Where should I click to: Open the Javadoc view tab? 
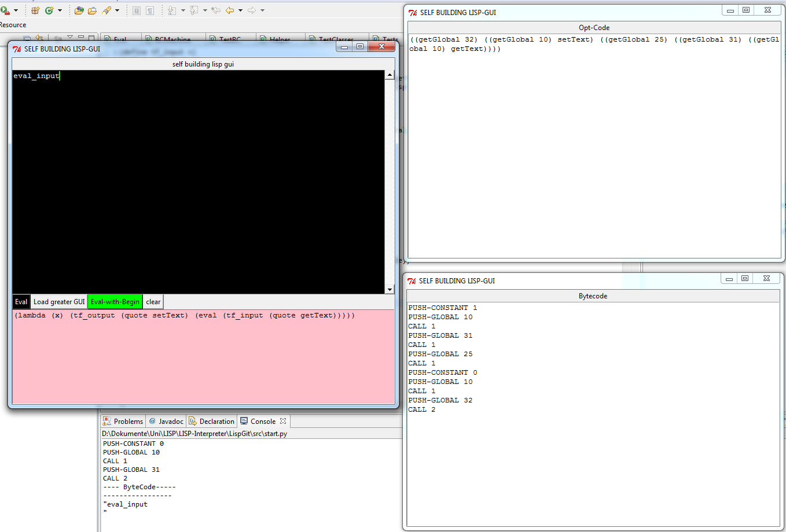click(166, 422)
